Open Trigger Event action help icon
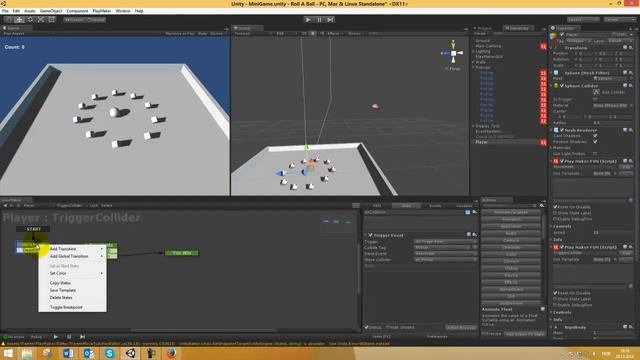Screen dimensions: 640x360 (x=469, y=235)
